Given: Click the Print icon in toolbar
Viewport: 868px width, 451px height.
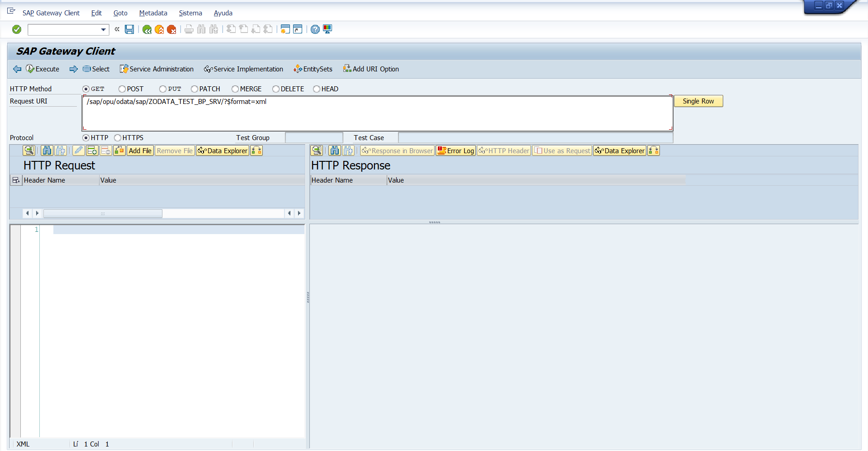Looking at the screenshot, I should [189, 29].
